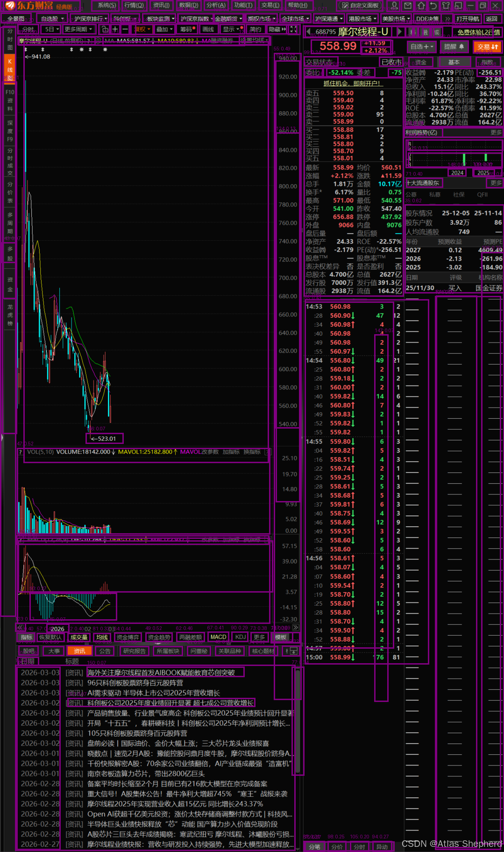The height and width of the screenshot is (852, 504).
Task: Expand the 全球市场 dropdown
Action: [x=296, y=19]
